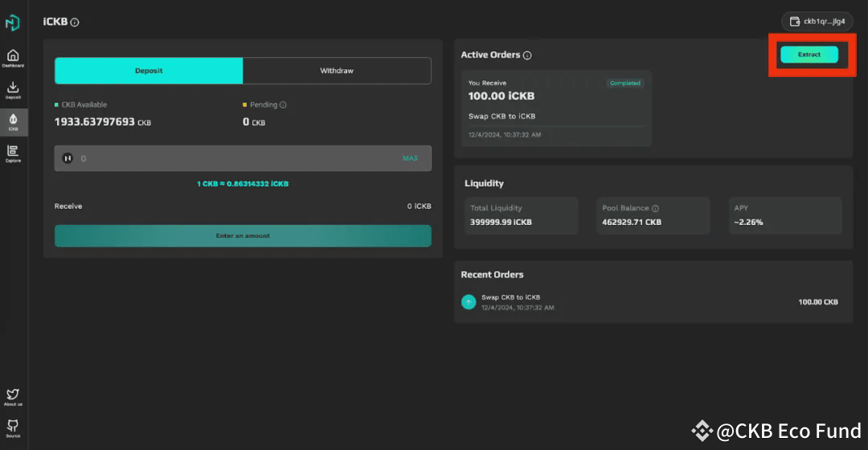Click info icon next to Pool Balance
This screenshot has height=450, width=868.
(655, 208)
